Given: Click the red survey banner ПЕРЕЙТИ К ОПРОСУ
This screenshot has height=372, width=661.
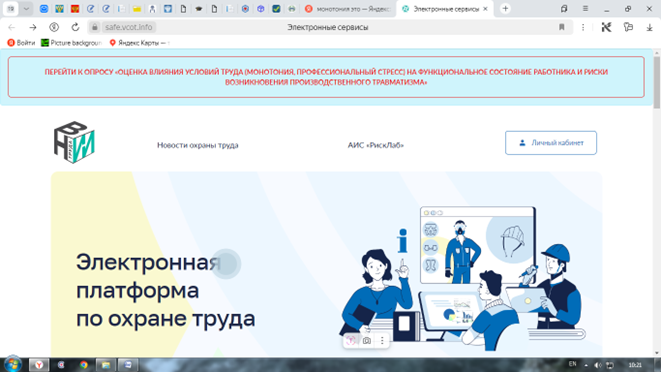Looking at the screenshot, I should click(x=326, y=77).
